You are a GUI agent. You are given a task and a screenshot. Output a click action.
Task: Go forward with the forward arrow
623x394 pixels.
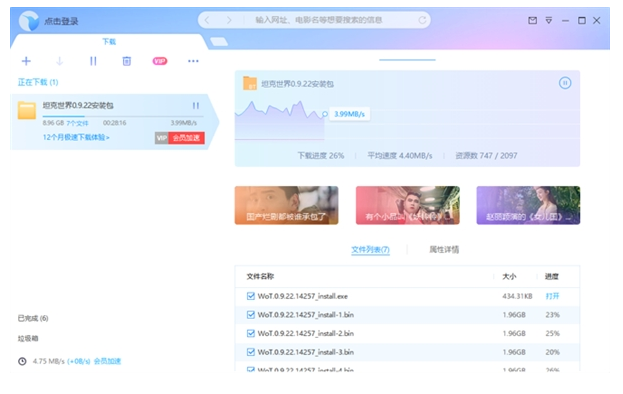click(229, 20)
